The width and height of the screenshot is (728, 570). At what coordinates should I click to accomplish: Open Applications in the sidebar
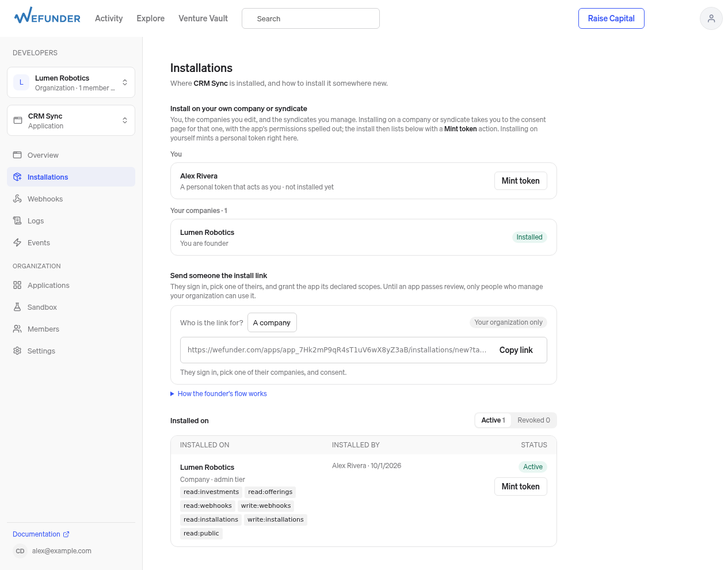point(71,285)
